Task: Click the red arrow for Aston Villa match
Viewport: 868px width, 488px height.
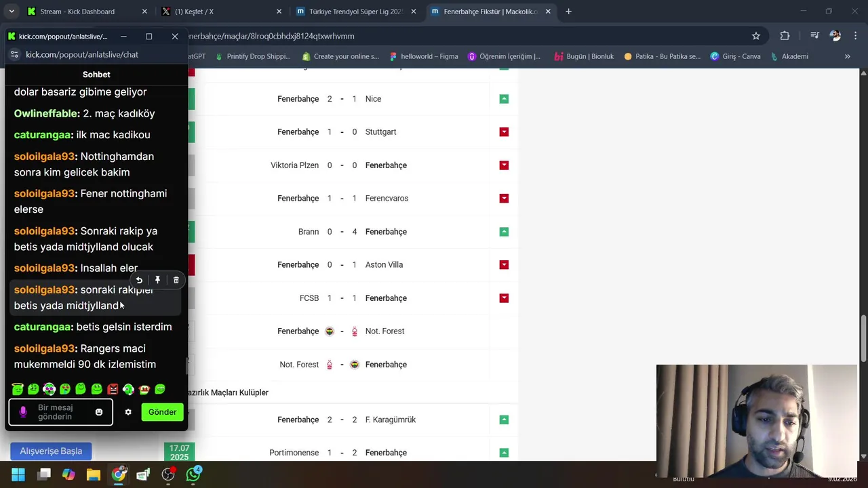Action: [504, 265]
